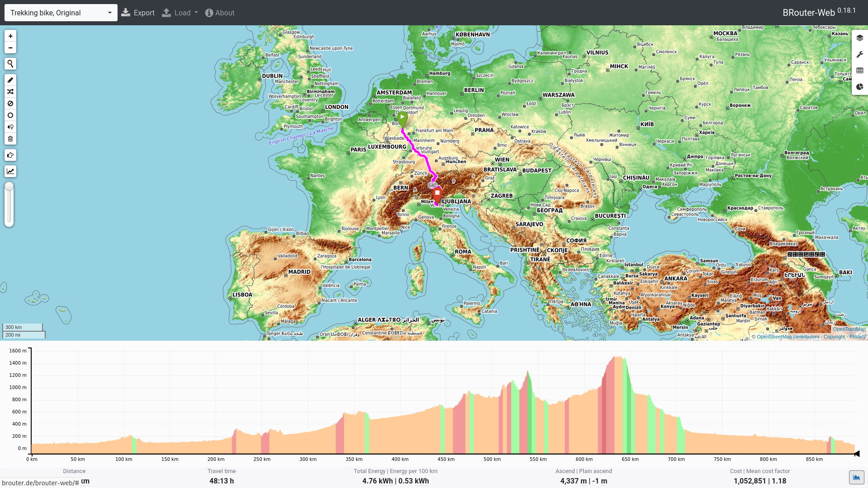The height and width of the screenshot is (488, 868).
Task: Activate the draw route pencil tool
Action: coord(10,80)
